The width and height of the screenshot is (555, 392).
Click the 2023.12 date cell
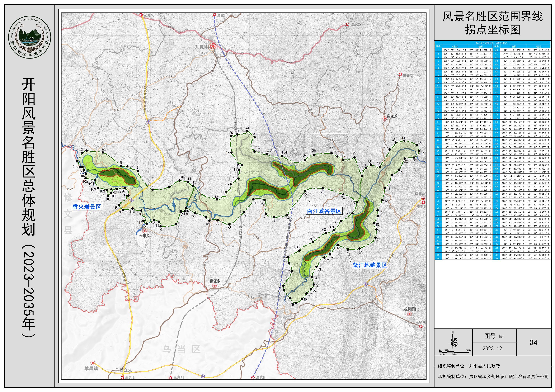[x=492, y=349]
